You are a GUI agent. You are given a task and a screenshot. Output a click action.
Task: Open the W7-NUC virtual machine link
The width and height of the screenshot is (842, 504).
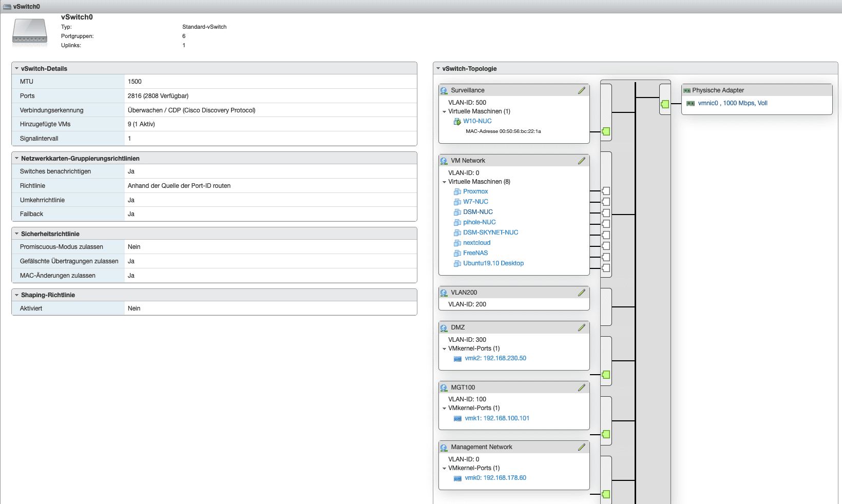[475, 202]
